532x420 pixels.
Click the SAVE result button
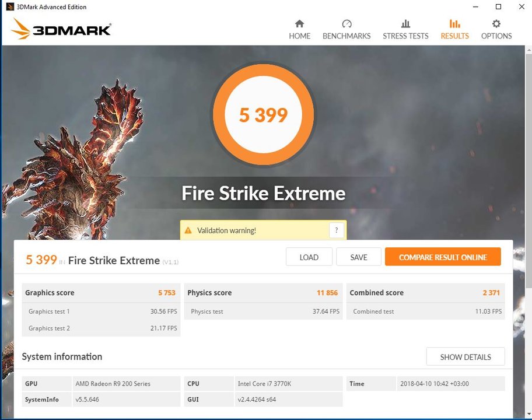359,257
